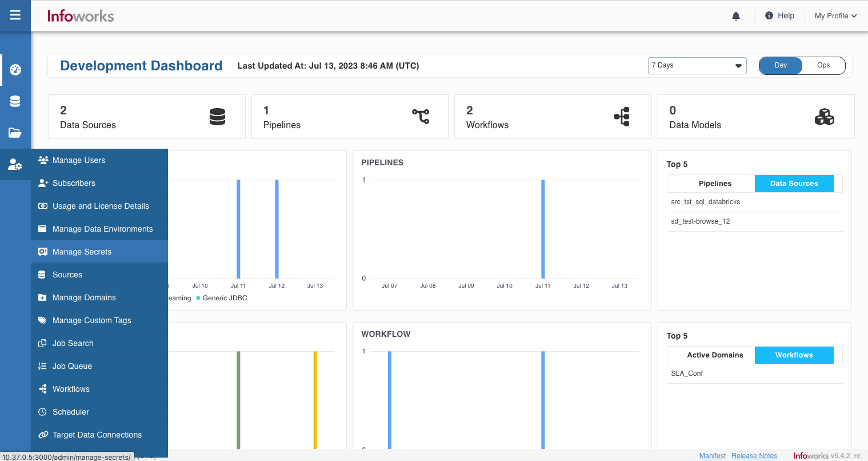Switch dashboard toggle to Dev
The width and height of the screenshot is (868, 461).
(x=781, y=65)
